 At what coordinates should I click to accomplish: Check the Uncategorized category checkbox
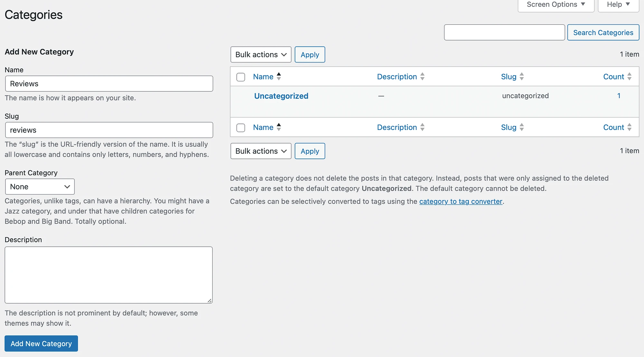[240, 96]
